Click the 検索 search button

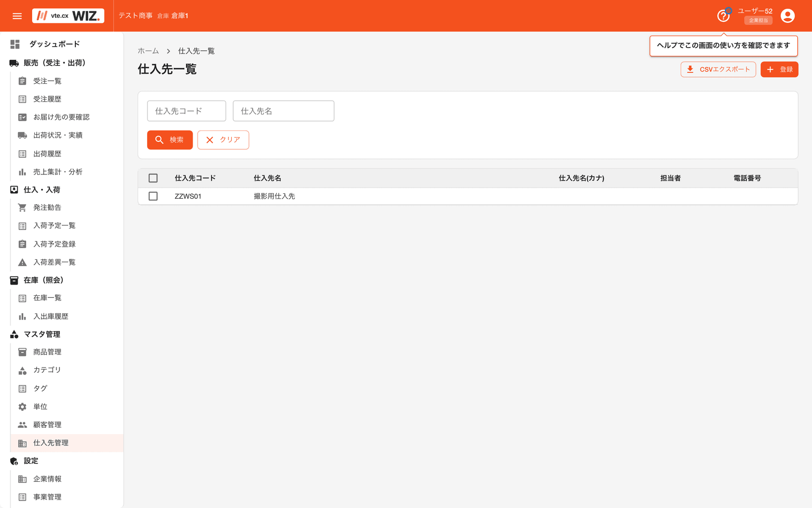pos(170,140)
